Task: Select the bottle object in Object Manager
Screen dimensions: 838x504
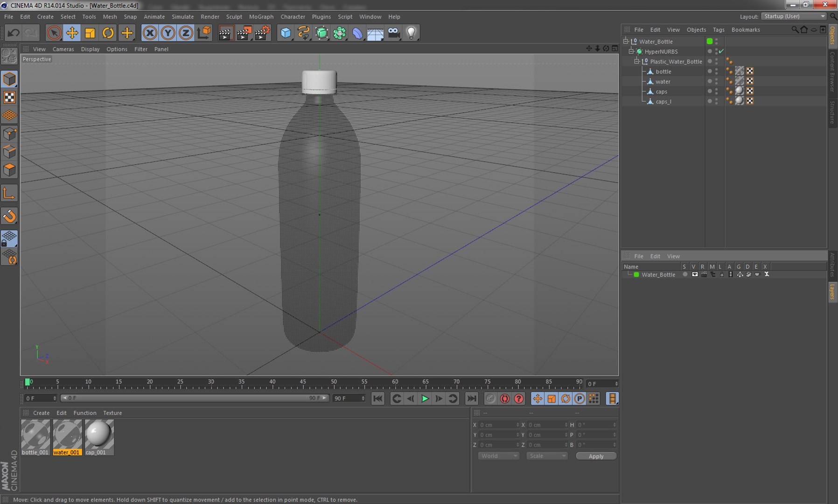Action: click(x=663, y=71)
